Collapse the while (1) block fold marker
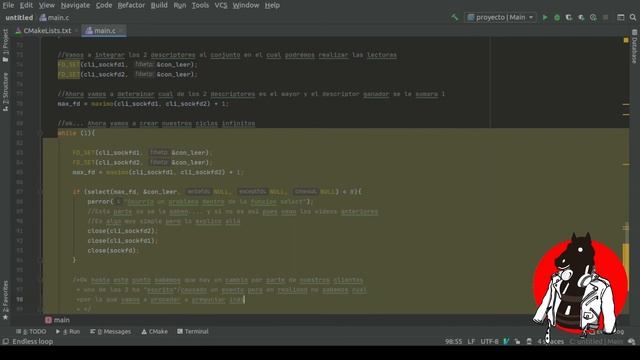Screen dimensions: 640x360 coord(41,133)
